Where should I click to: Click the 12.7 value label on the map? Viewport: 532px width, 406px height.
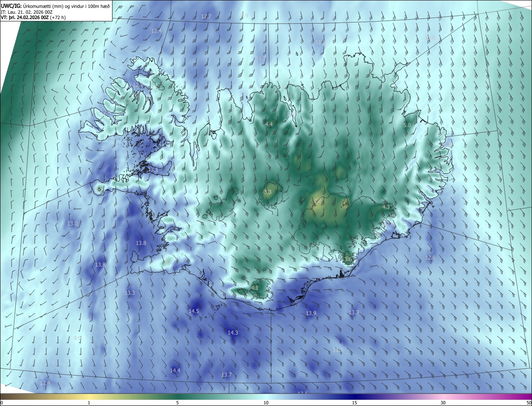[x=206, y=17]
